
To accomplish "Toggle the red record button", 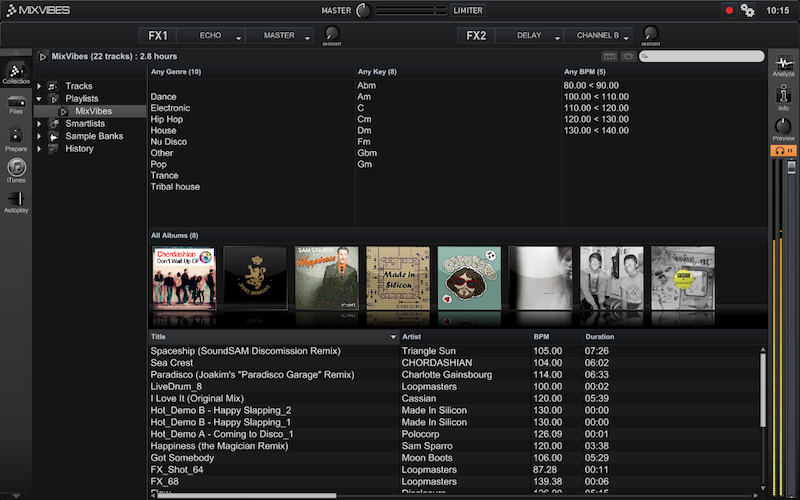I will click(729, 10).
